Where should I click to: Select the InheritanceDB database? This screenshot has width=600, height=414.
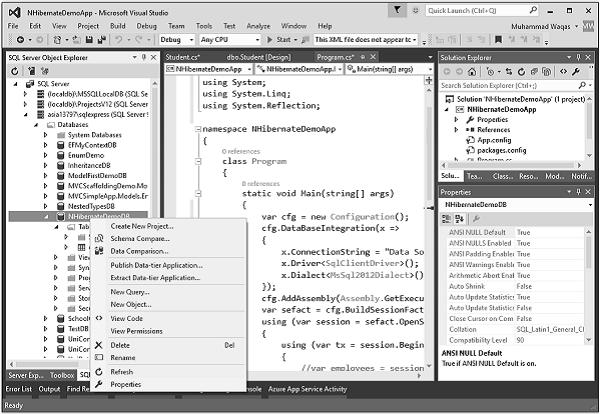pos(89,166)
